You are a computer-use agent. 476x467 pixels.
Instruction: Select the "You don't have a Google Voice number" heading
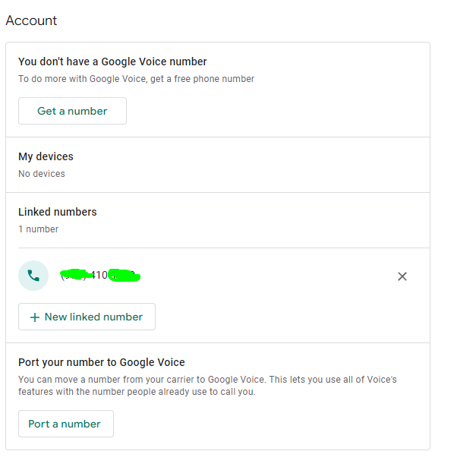pyautogui.click(x=112, y=62)
